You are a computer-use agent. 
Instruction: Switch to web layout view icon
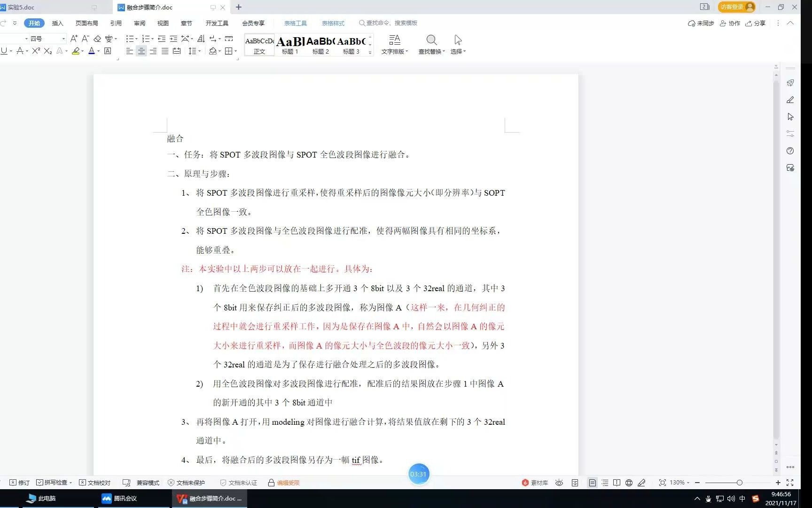point(629,483)
